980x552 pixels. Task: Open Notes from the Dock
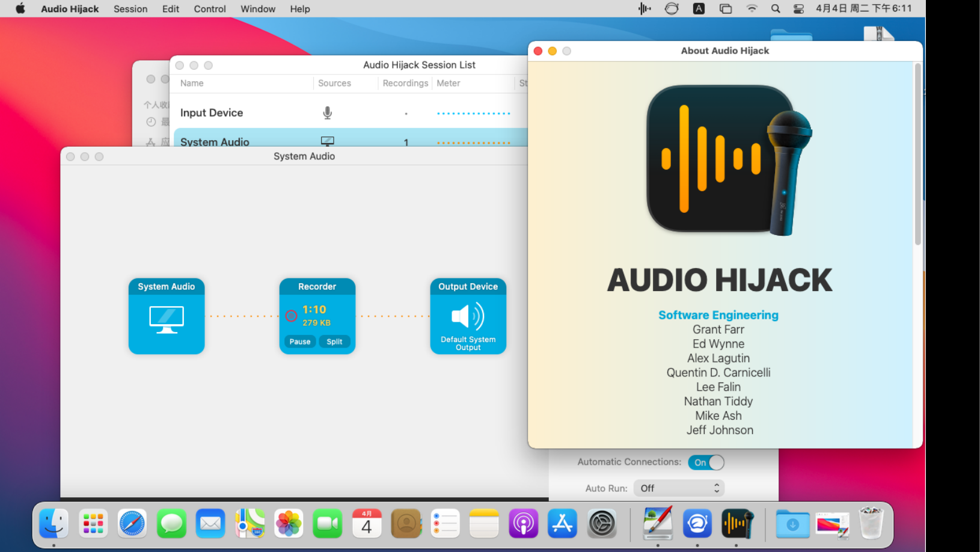485,524
